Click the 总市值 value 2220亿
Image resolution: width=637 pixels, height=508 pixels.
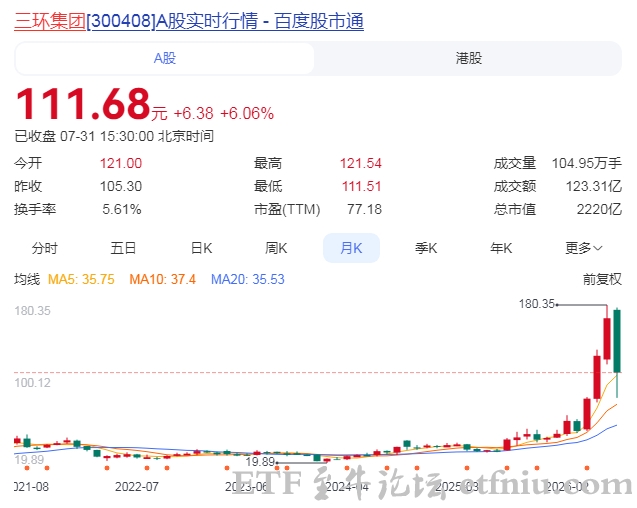(x=599, y=209)
